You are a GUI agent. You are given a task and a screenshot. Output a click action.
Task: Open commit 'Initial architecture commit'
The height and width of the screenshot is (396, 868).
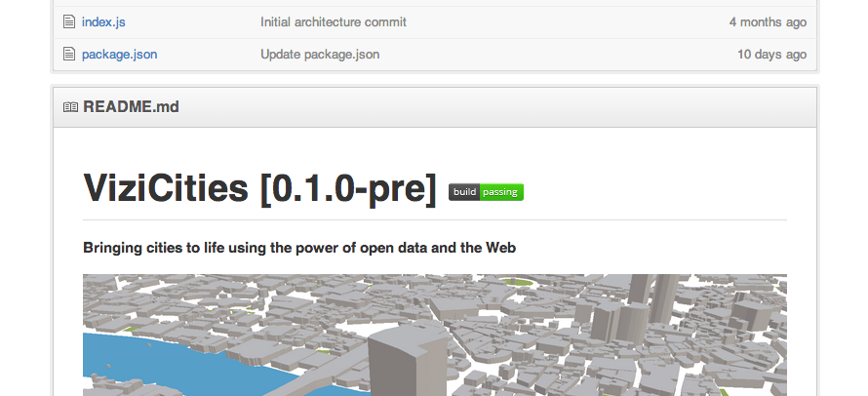[x=334, y=22]
